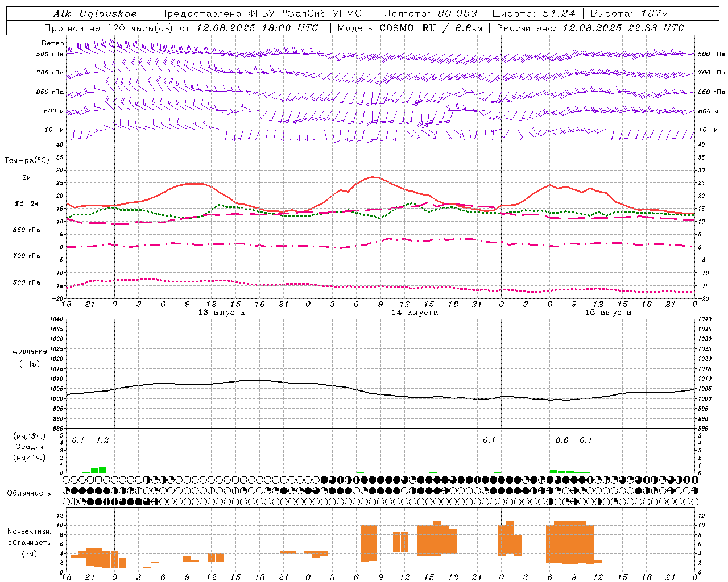Click the 1.2 precipitation amount value

[x=102, y=440]
